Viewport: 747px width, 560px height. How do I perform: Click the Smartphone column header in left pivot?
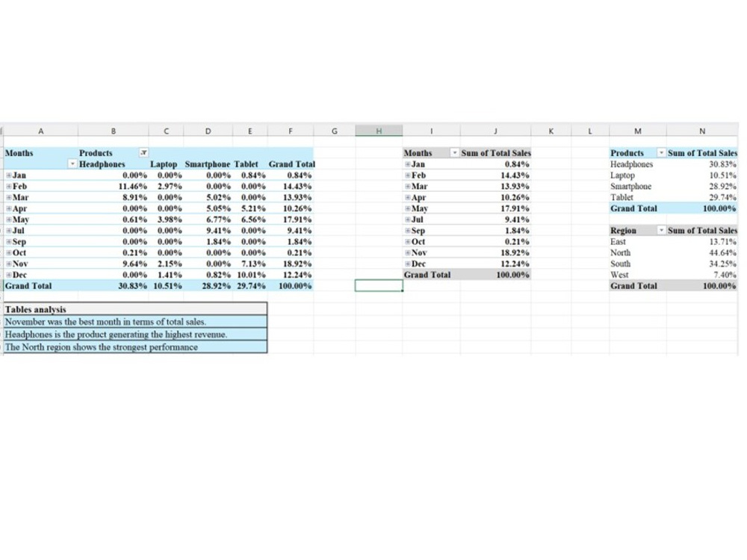click(208, 164)
